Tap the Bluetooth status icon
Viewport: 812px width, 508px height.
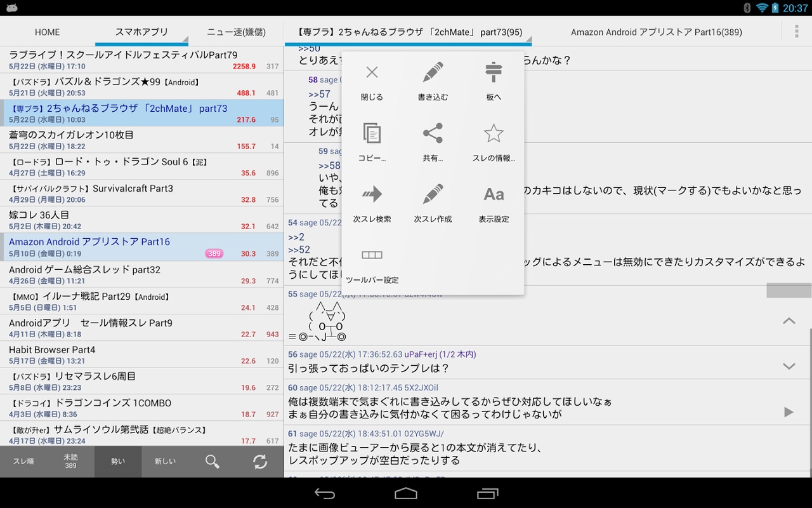pos(747,8)
